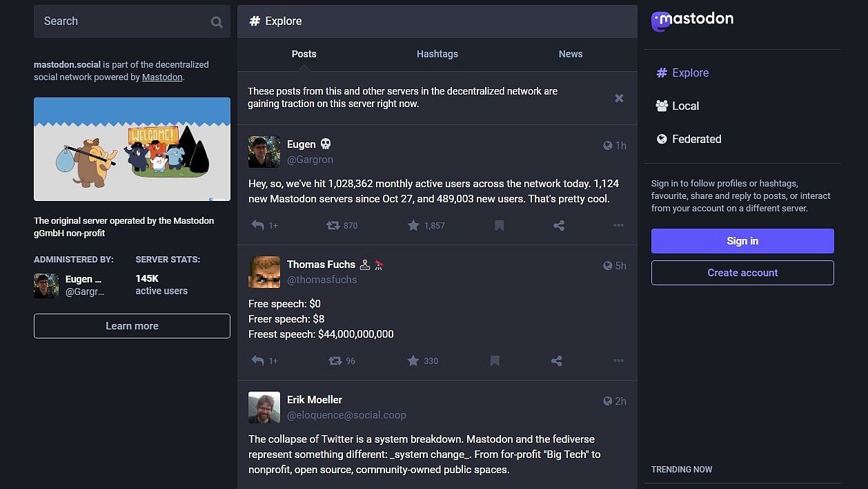This screenshot has width=868, height=489.
Task: Click the Learn more button
Action: tap(132, 326)
